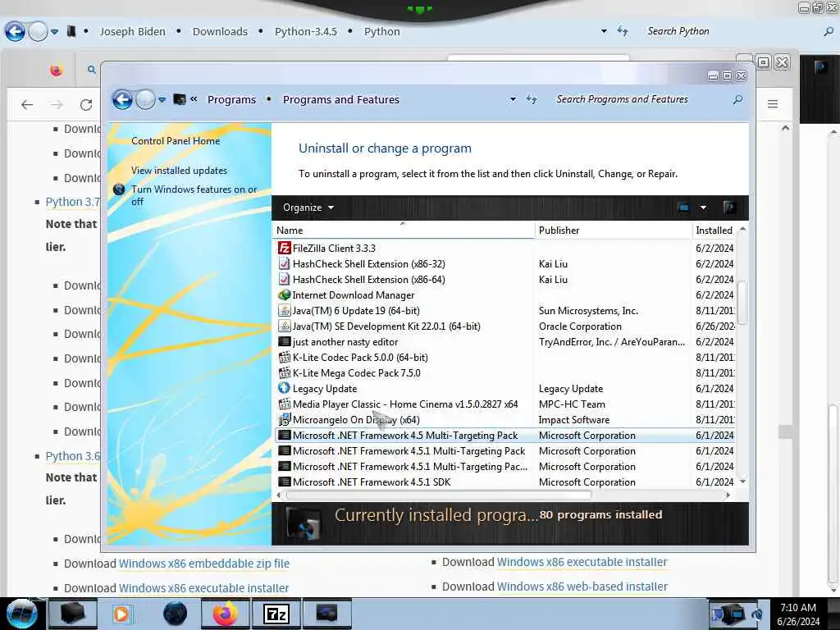The height and width of the screenshot is (630, 840).
Task: Open the Python 3.7 release link in Firefox
Action: pos(72,202)
